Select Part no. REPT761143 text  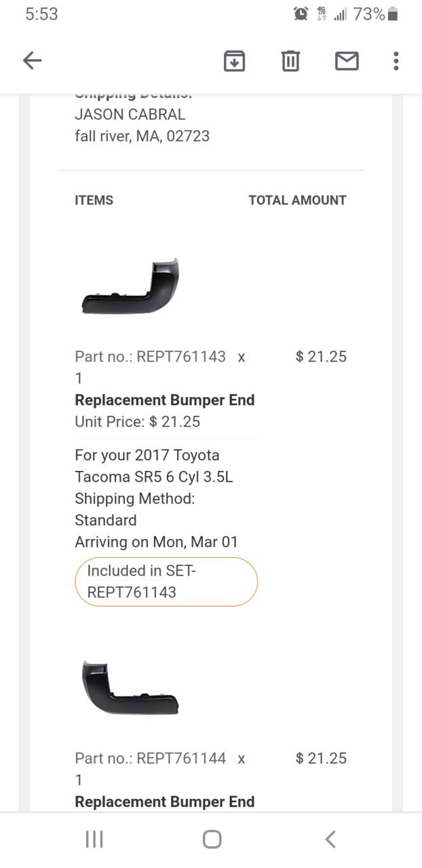coord(151,356)
